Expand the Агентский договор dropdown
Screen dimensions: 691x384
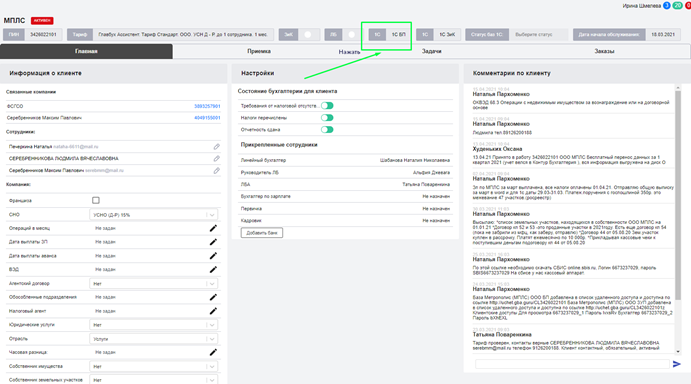pos(154,283)
